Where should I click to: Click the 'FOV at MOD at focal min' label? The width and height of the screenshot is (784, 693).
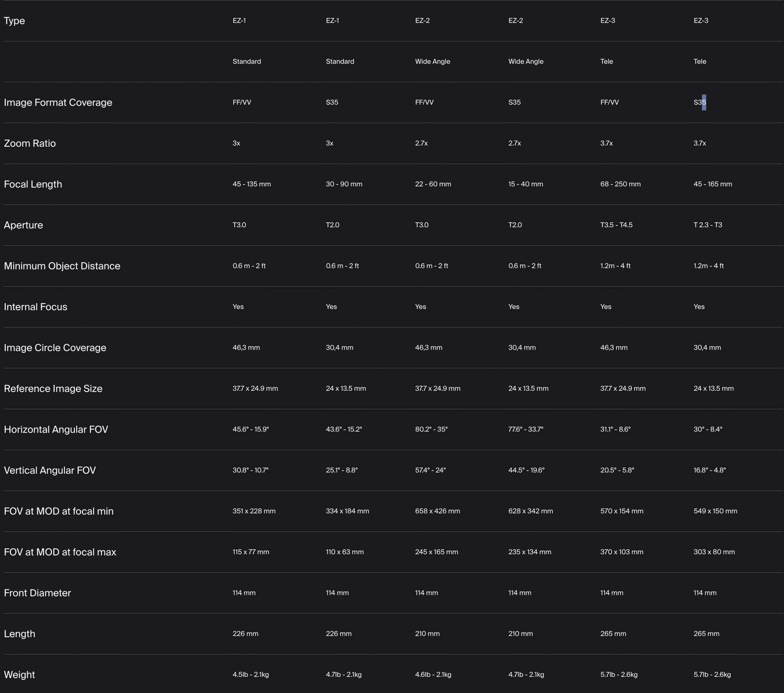point(59,511)
